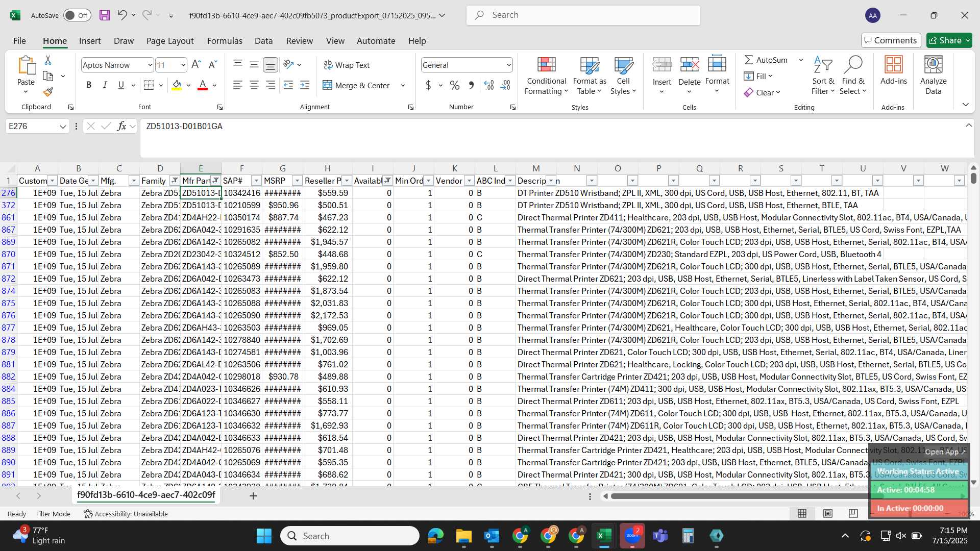Screen dimensions: 980x551
Task: Decrease font size with the small A icon
Action: [x=213, y=65]
